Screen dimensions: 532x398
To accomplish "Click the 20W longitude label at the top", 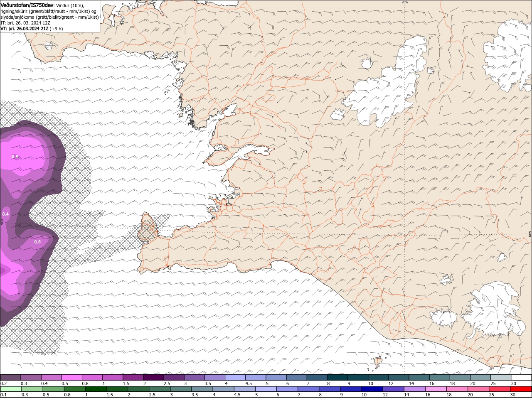I will tap(405, 2).
